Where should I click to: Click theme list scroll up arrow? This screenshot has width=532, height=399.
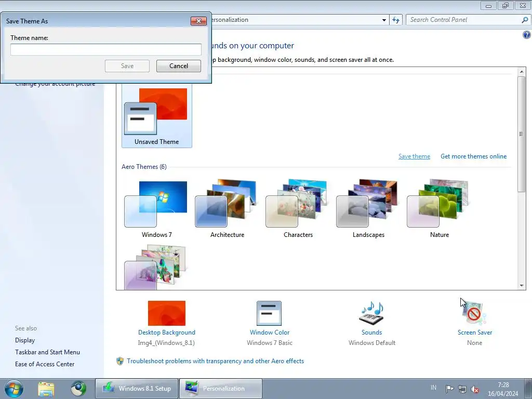[x=522, y=72]
